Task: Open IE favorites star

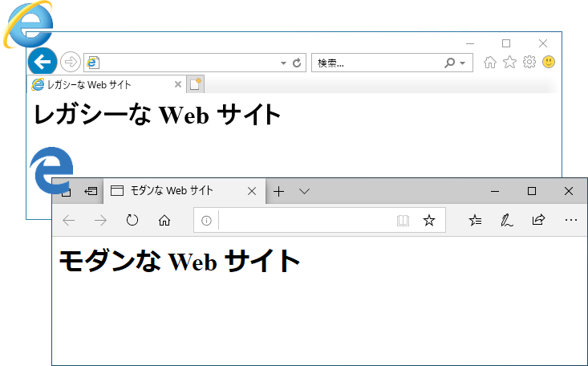Action: click(509, 62)
